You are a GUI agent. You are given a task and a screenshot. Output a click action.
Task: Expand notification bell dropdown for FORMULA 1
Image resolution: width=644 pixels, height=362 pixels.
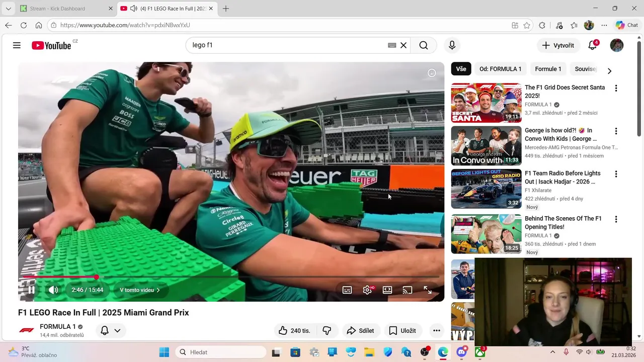click(111, 330)
